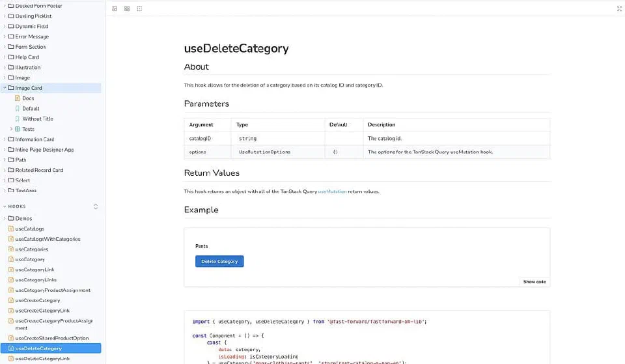
Task: Toggle the outline toolbar icon
Action: (139, 8)
